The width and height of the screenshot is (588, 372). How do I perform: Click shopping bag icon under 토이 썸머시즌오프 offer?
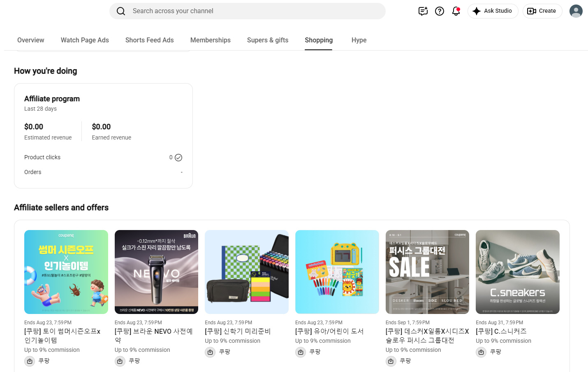click(x=30, y=361)
